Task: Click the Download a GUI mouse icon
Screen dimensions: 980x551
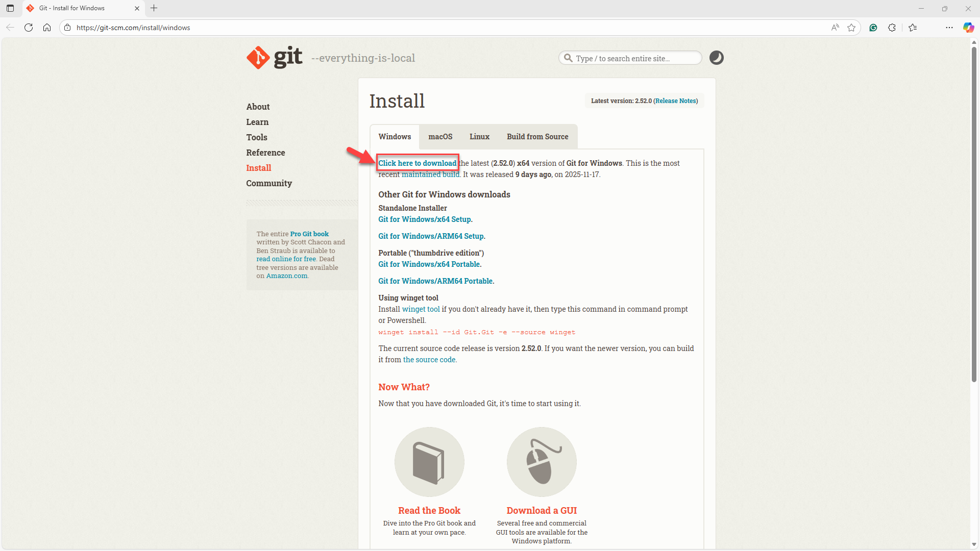Action: coord(541,462)
